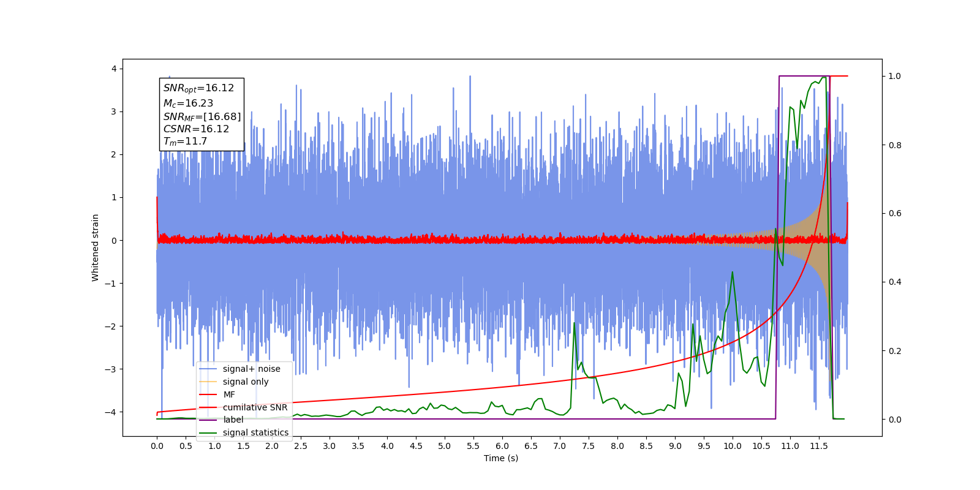This screenshot has height=490, width=980.
Task: Click the blue line swatch beside 'signal+ noise'
Action: pyautogui.click(x=208, y=369)
